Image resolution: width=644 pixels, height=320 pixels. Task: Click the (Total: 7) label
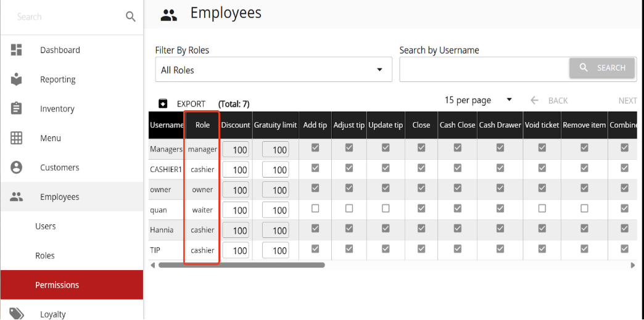[234, 104]
